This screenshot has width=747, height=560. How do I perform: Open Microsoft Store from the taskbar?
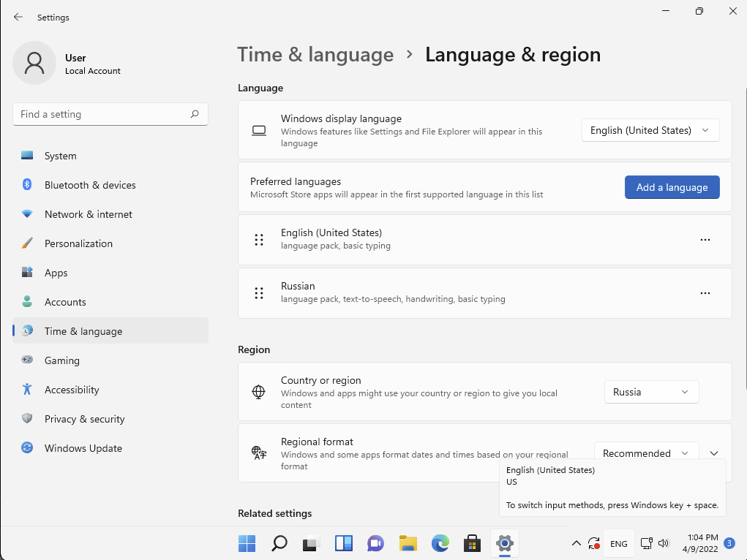pos(472,543)
